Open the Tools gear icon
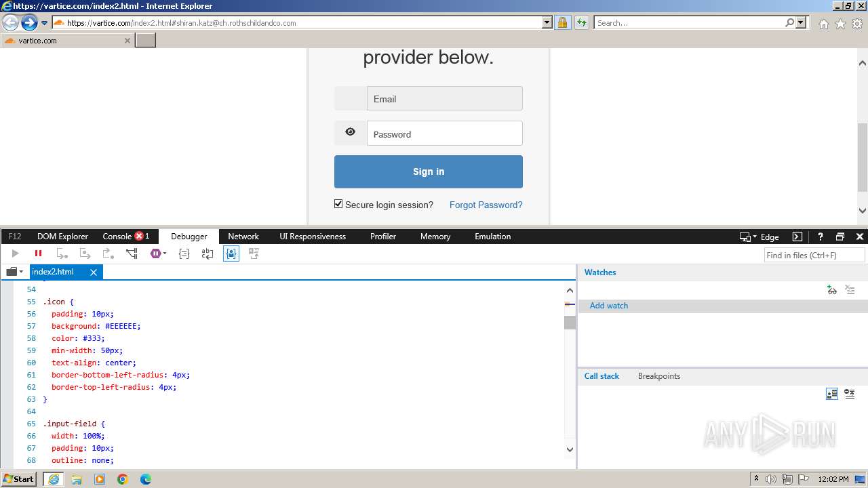This screenshot has width=868, height=488. coord(857,24)
